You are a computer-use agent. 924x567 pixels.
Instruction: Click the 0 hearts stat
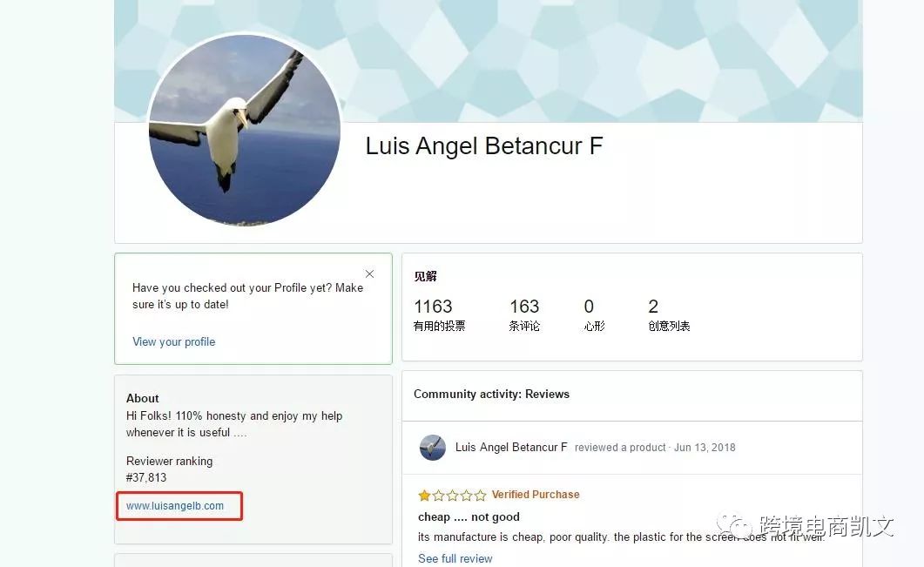point(594,314)
